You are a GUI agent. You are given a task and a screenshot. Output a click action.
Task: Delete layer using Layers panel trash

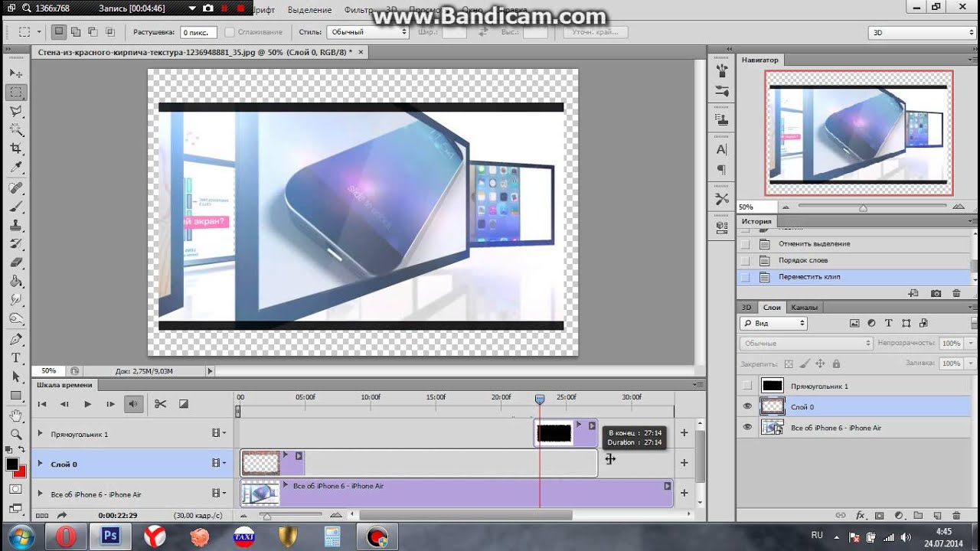[956, 516]
